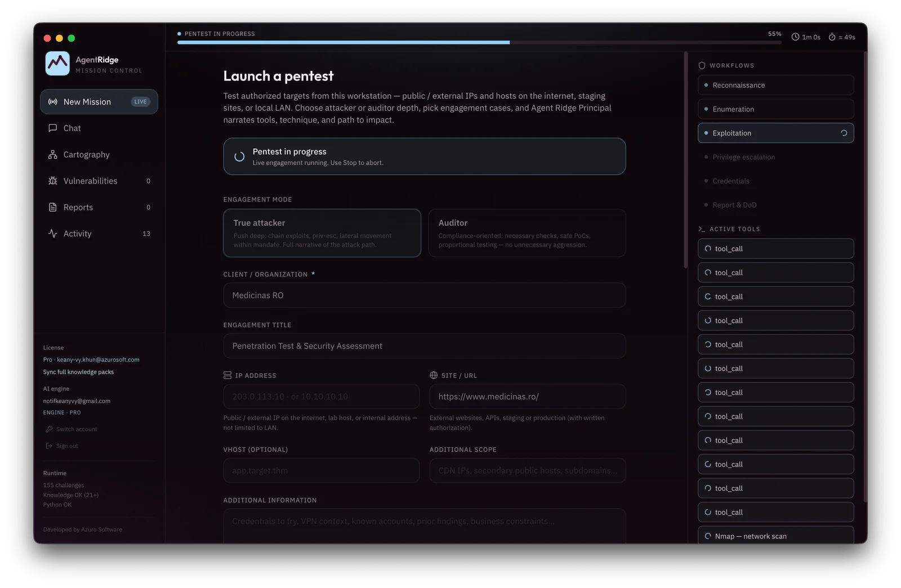Open the Chat section
The image size is (901, 588).
tap(99, 128)
